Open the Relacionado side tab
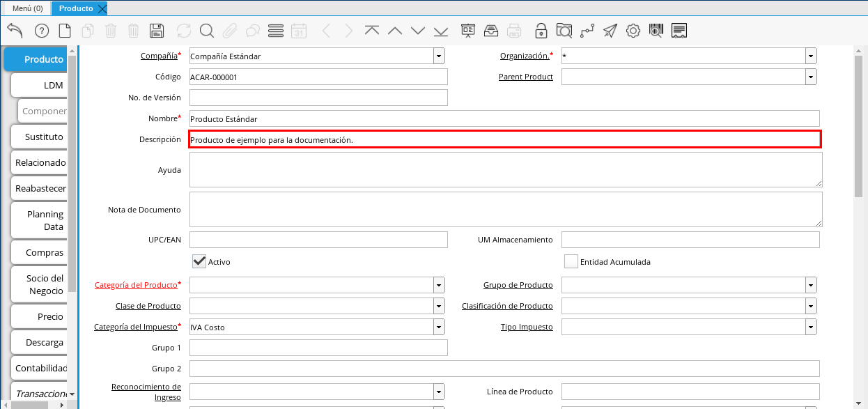 click(x=40, y=162)
